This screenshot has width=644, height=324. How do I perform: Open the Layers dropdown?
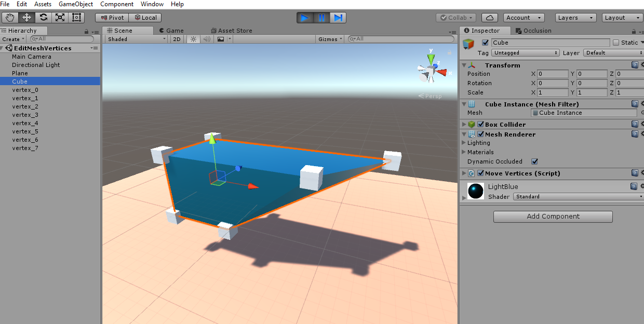[x=575, y=18]
